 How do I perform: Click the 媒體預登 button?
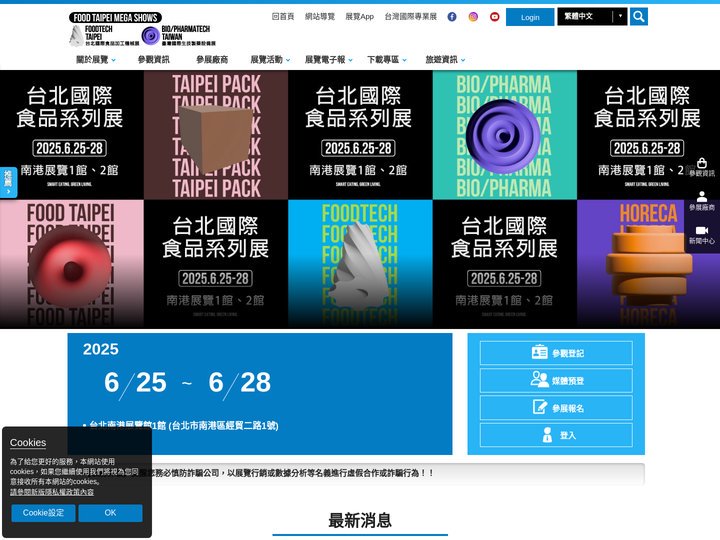556,380
